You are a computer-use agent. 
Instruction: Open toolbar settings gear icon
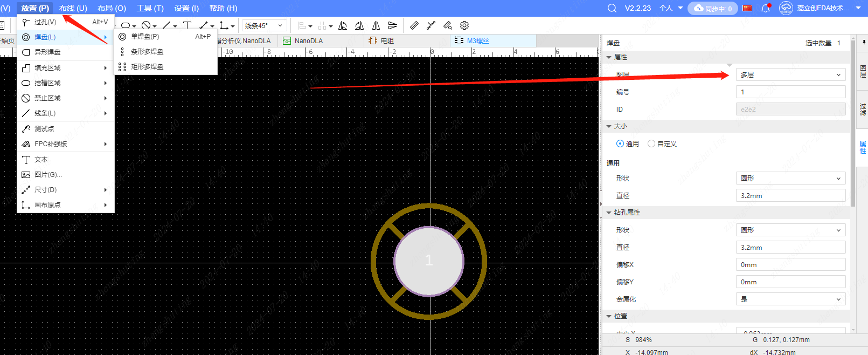(x=464, y=25)
